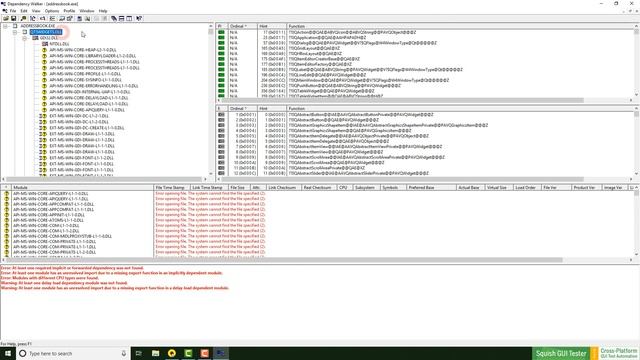Click the gray export icon on the ordinal 1 row
The height and width of the screenshot is (360, 640).
(221, 115)
